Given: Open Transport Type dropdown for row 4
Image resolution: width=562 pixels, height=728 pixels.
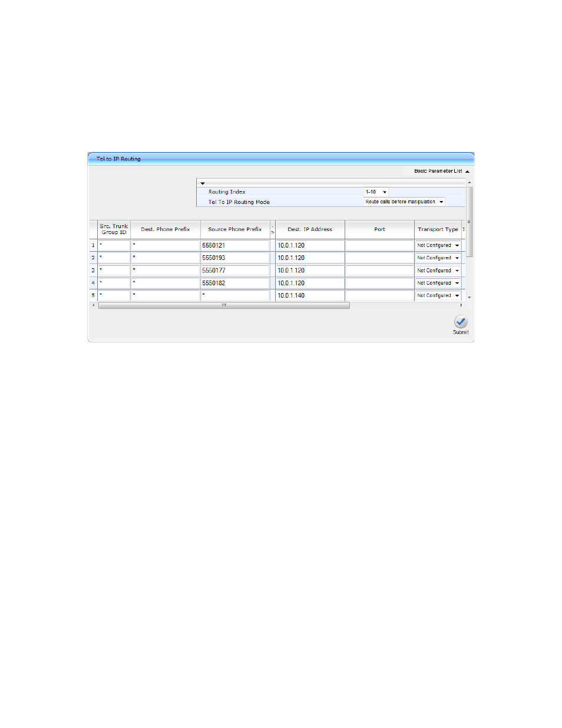Looking at the screenshot, I should (438, 283).
